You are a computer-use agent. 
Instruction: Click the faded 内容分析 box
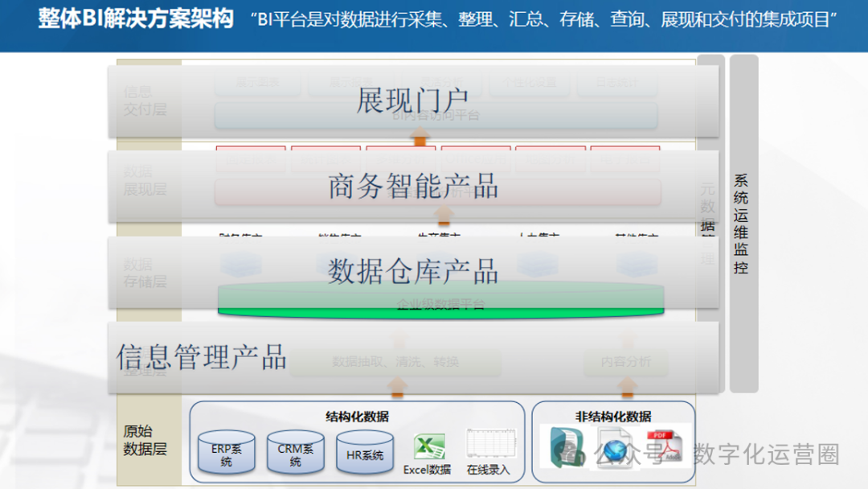pos(625,362)
